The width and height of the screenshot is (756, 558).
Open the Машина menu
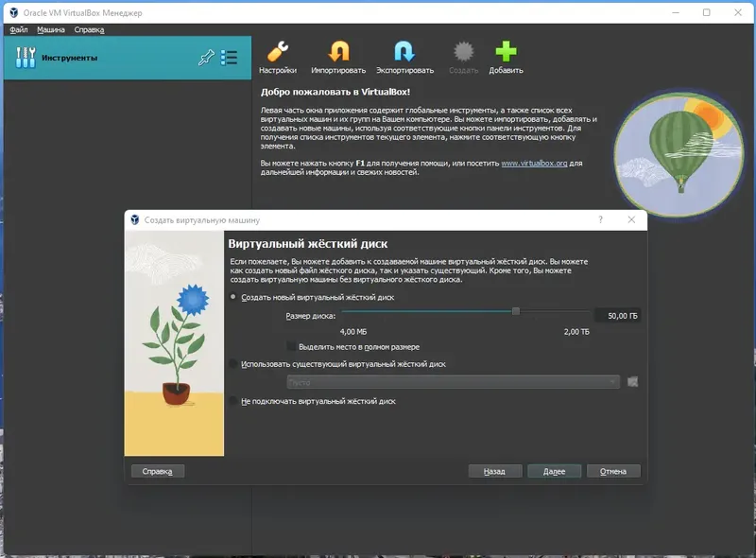tap(51, 30)
